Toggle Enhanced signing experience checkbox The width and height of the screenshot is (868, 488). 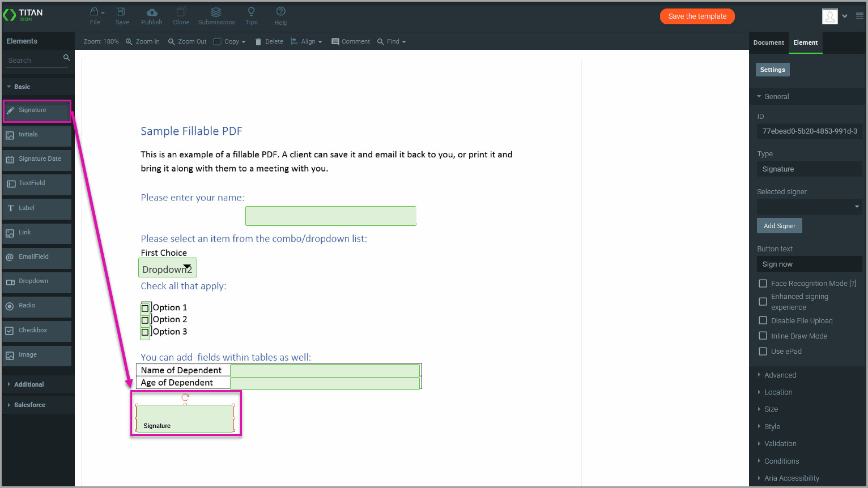tap(763, 302)
